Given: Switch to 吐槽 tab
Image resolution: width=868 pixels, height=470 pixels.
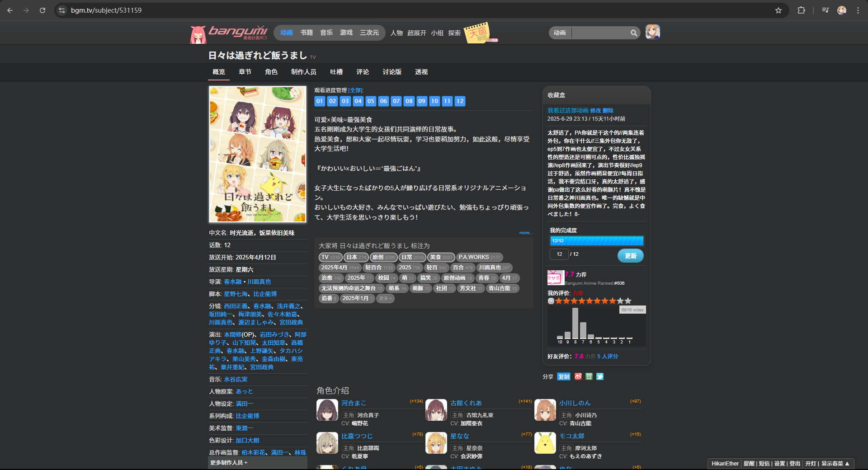Looking at the screenshot, I should click(336, 72).
